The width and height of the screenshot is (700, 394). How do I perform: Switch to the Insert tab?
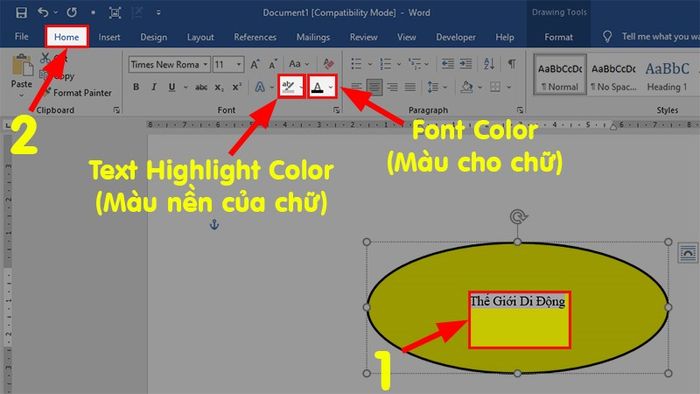pyautogui.click(x=109, y=37)
